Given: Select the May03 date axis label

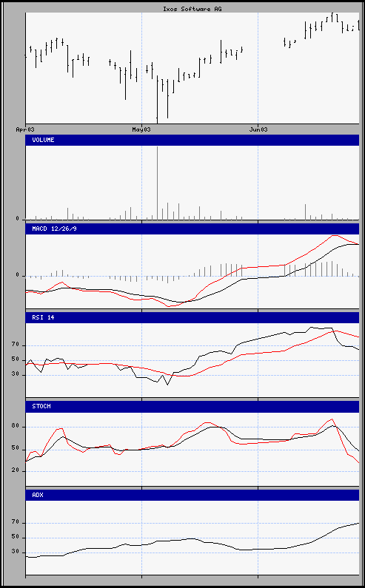Looking at the screenshot, I should [x=141, y=129].
